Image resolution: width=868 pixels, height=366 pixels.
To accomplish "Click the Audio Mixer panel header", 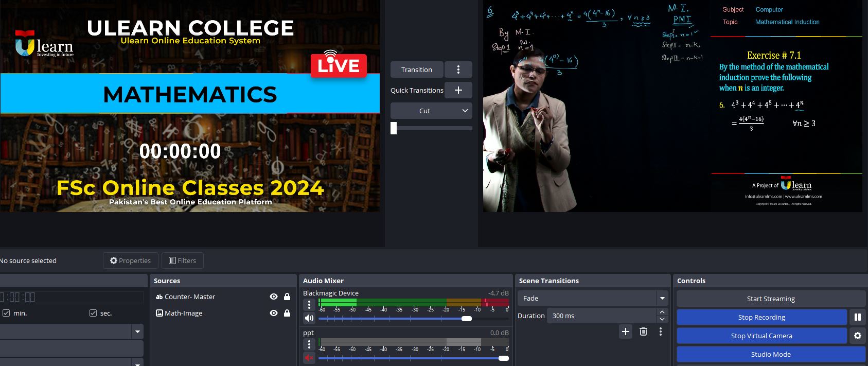I will [406, 281].
